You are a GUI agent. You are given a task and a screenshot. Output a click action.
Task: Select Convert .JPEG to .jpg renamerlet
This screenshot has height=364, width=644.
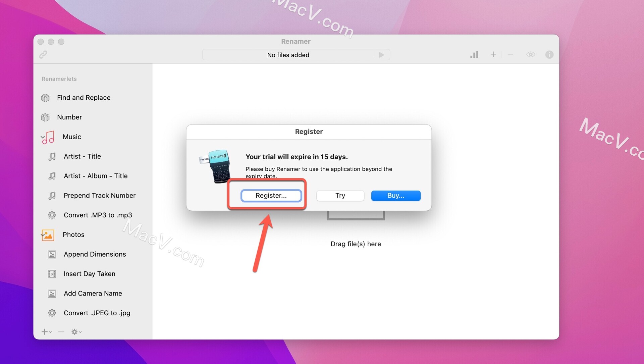97,313
